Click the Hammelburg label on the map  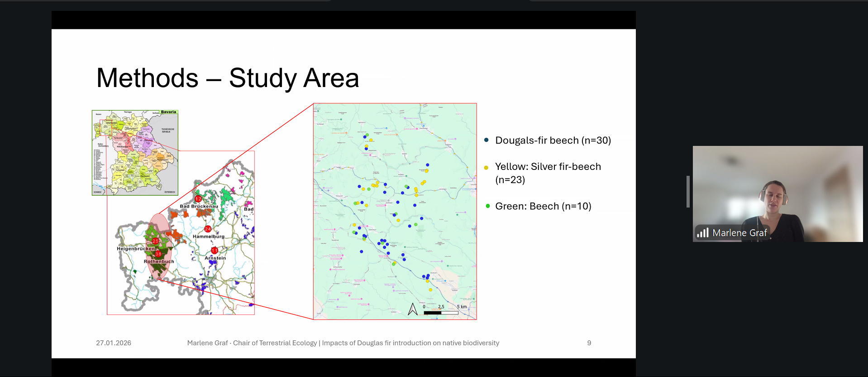[x=208, y=237]
